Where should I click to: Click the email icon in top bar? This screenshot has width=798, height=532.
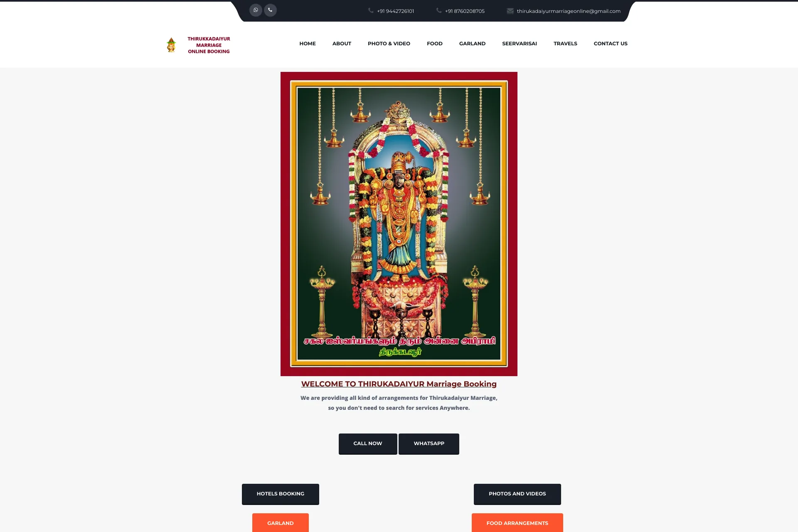[509, 11]
